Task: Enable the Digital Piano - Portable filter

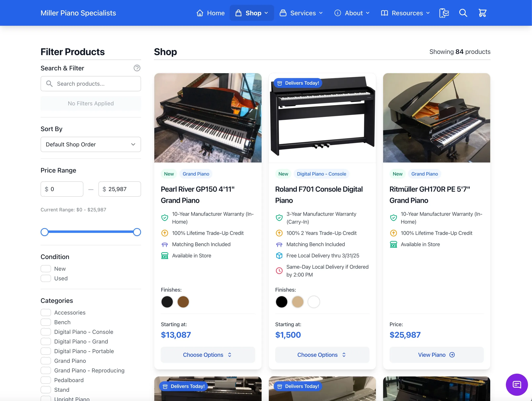Action: pos(46,351)
